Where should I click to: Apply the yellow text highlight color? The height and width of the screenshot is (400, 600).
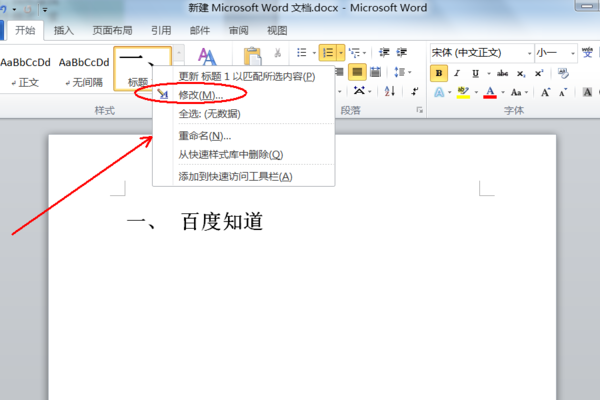tap(463, 92)
